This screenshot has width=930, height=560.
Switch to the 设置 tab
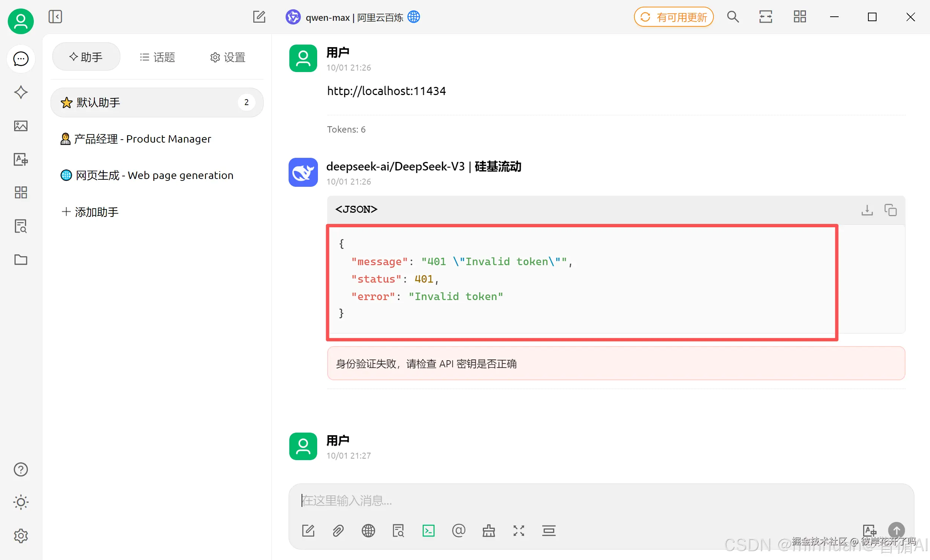[228, 57]
